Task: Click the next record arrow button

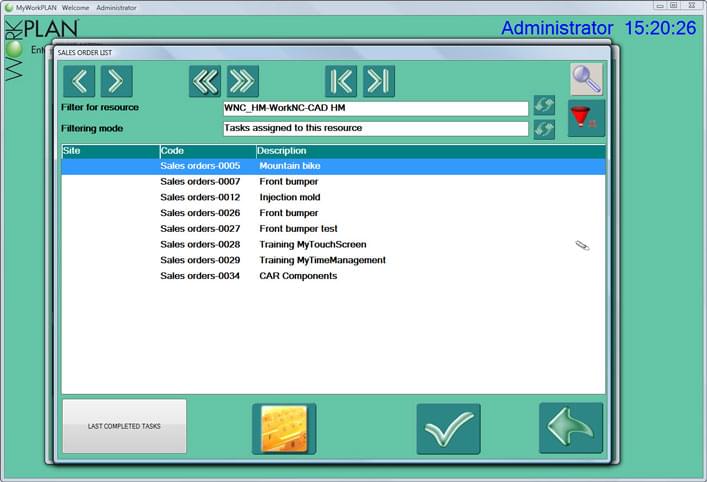Action: (116, 81)
